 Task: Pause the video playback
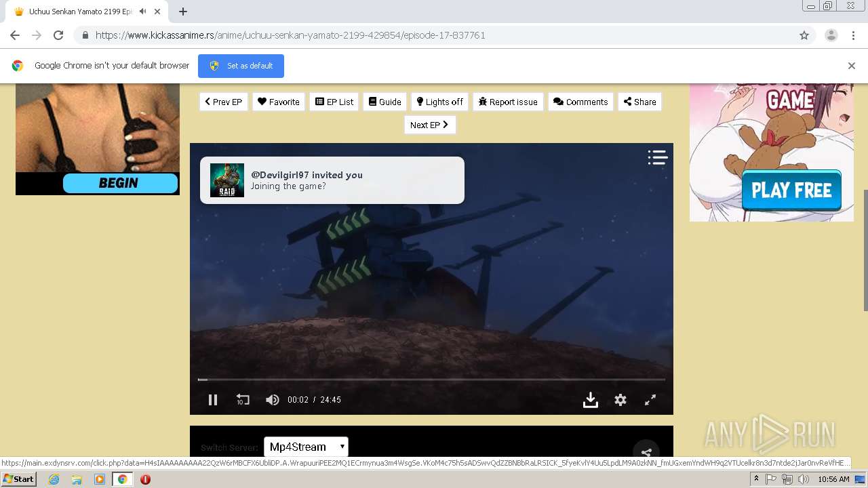coord(213,400)
